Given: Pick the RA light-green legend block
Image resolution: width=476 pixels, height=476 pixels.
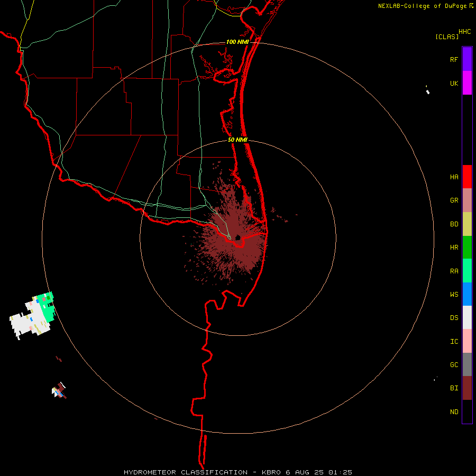Looking at the screenshot, I should click(x=467, y=271).
